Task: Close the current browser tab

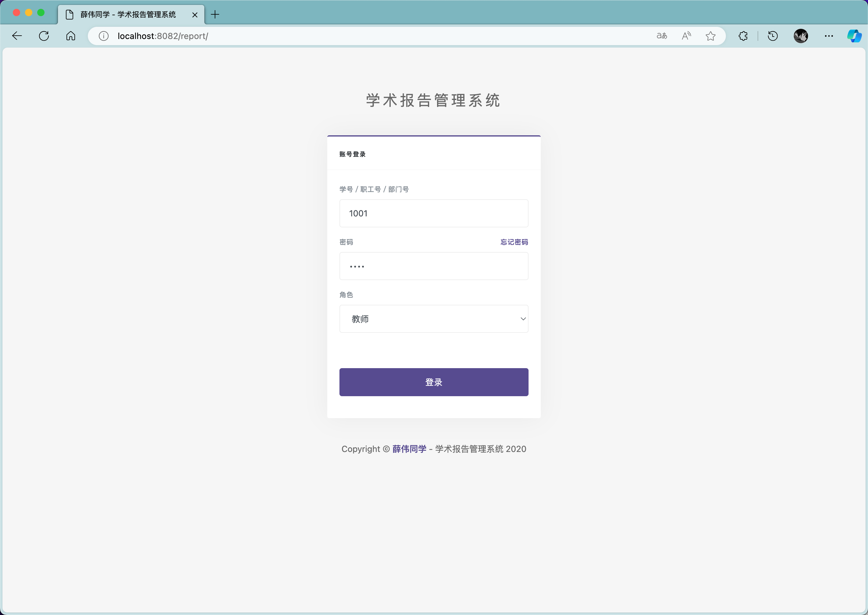Action: (195, 15)
